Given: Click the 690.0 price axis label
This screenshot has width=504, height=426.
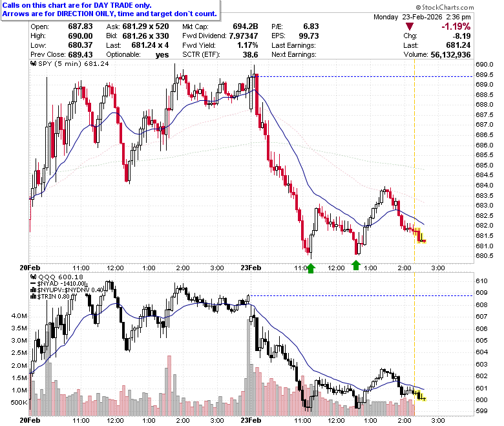Looking at the screenshot, I should click(x=485, y=64).
